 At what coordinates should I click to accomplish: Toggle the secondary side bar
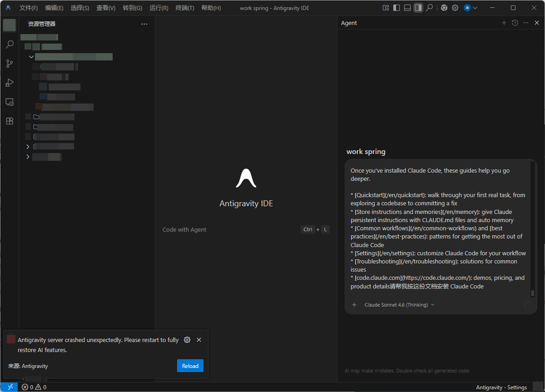coord(418,8)
